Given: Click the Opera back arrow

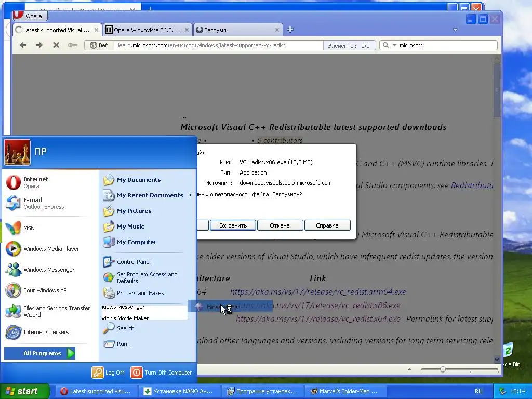Looking at the screenshot, I should tap(23, 45).
